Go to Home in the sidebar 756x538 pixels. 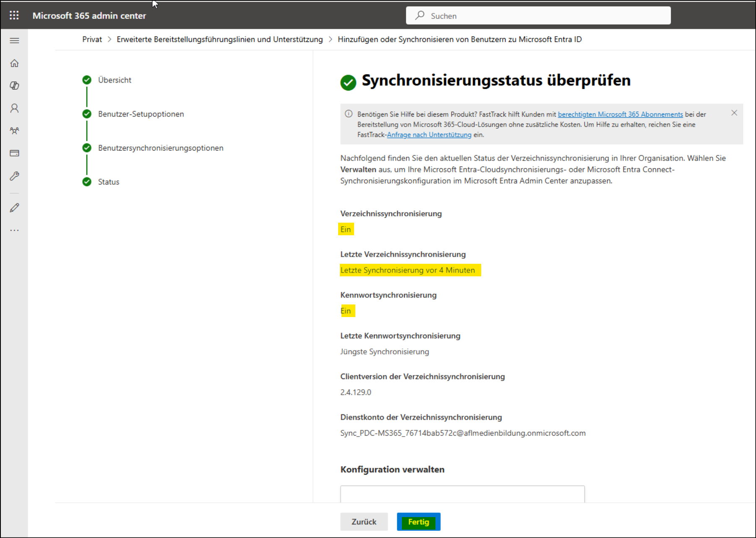pos(14,63)
